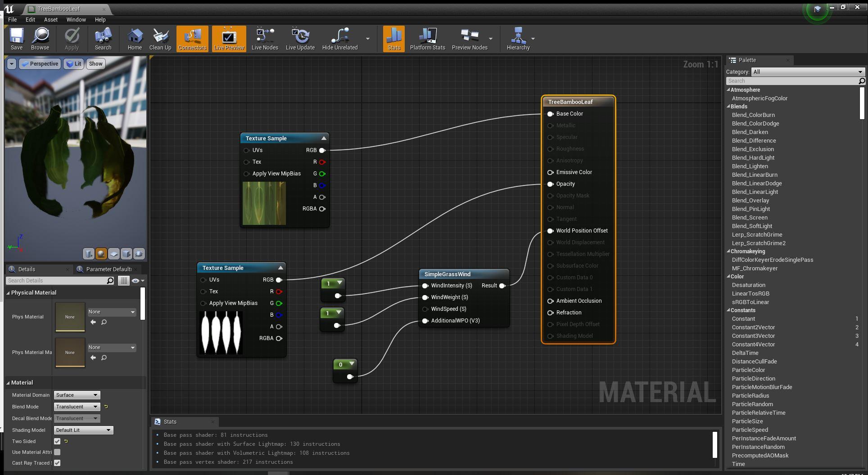Collapse the Blends category in Palette
Viewport: 868px width, 475px height.
[x=728, y=107]
